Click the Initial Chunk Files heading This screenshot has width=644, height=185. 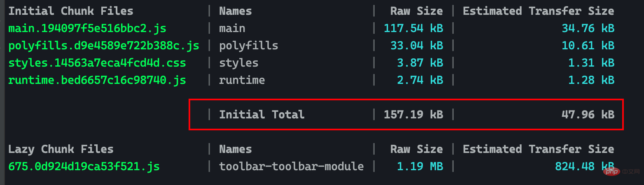click(x=71, y=11)
